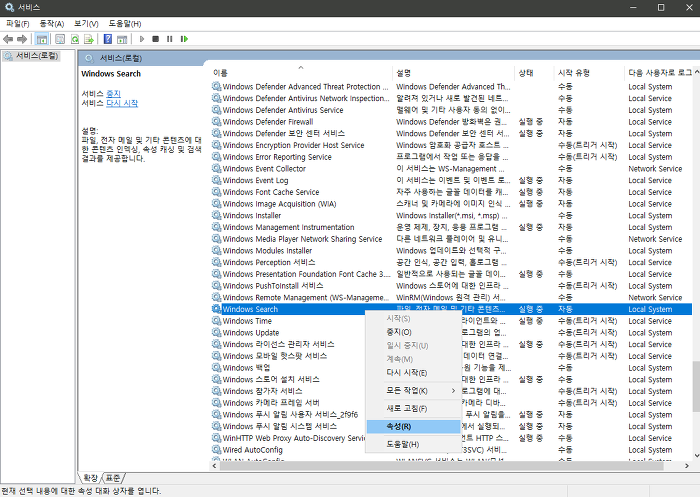Choose 속성(R) in the context menu
The width and height of the screenshot is (700, 497).
point(413,426)
